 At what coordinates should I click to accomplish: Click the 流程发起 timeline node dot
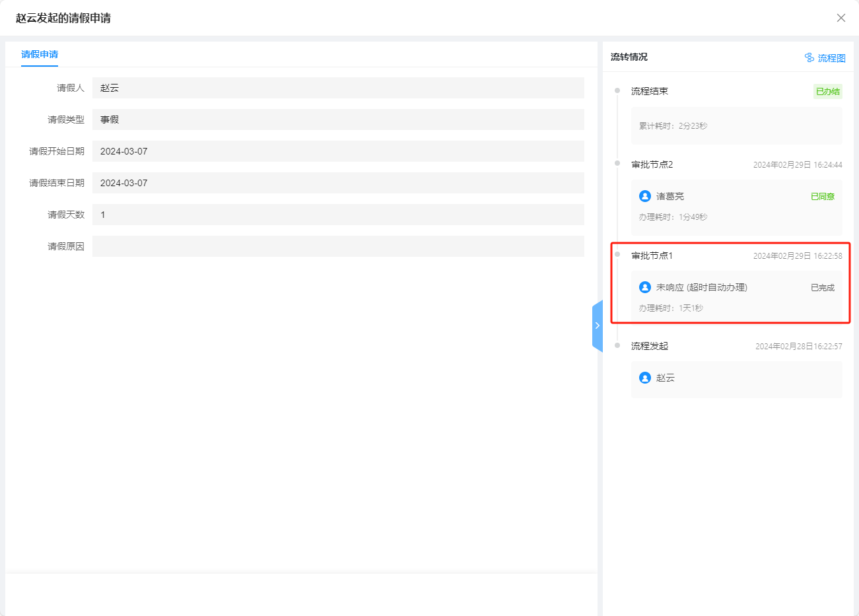[x=617, y=345]
